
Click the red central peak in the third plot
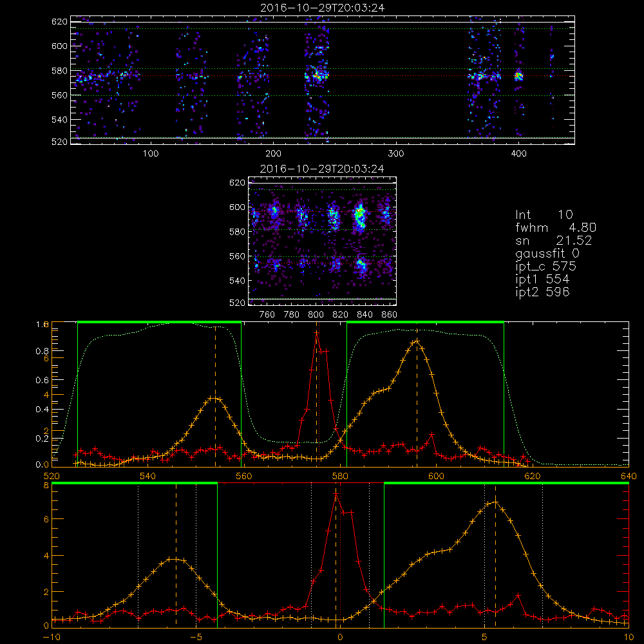click(x=317, y=333)
